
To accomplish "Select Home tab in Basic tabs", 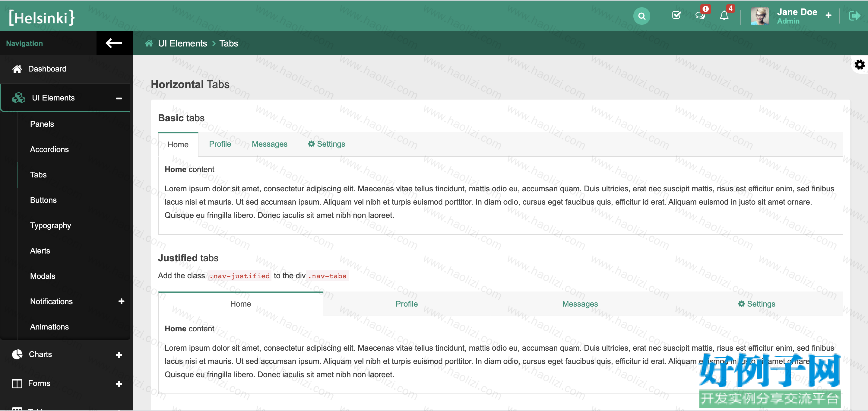I will [x=178, y=144].
